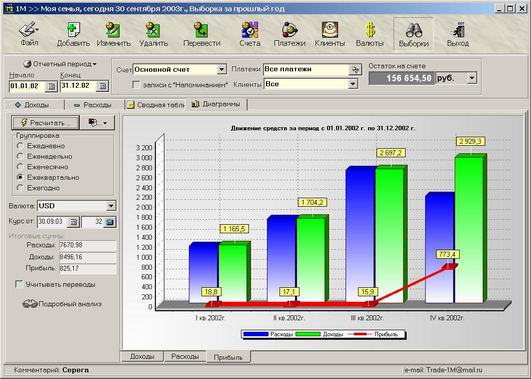Click the e-mail Trade-1M@mail.ru status text

(x=443, y=370)
